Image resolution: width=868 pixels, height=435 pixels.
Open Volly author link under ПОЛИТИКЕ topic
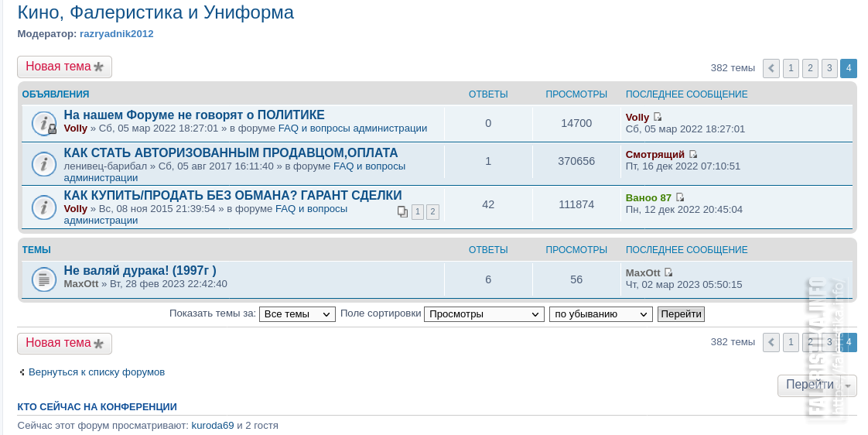click(x=75, y=128)
